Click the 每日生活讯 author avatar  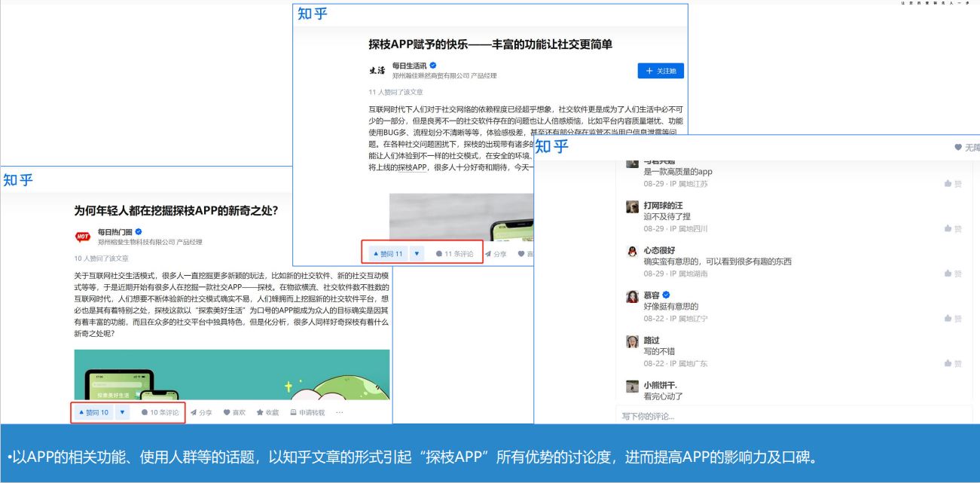377,71
